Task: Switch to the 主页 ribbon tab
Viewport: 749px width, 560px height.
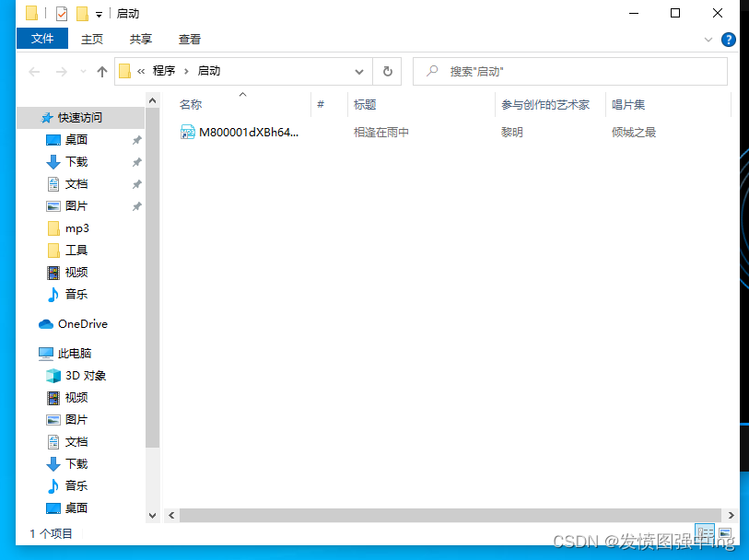Action: coord(92,40)
